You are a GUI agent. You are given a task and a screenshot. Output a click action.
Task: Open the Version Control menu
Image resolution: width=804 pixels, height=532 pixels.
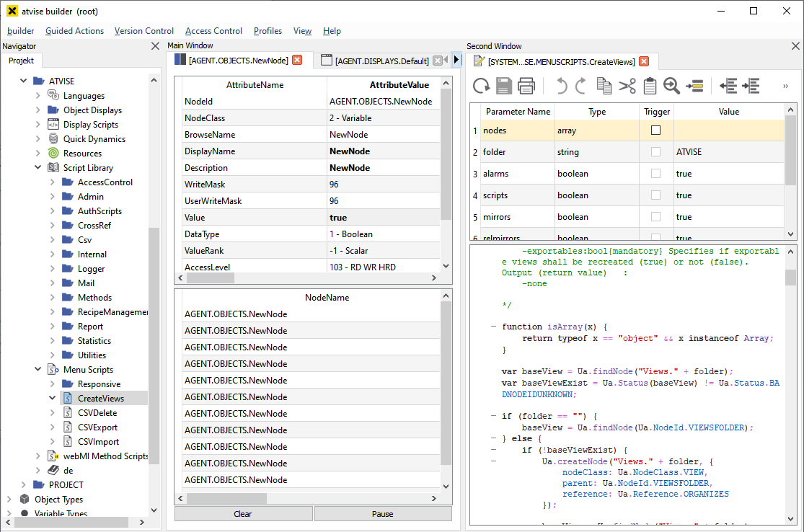pyautogui.click(x=144, y=31)
